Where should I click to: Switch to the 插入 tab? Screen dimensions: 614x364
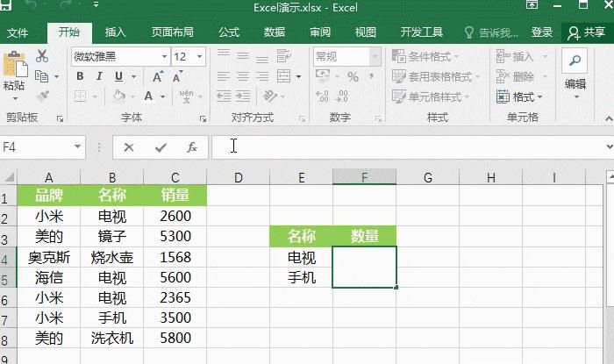(116, 32)
